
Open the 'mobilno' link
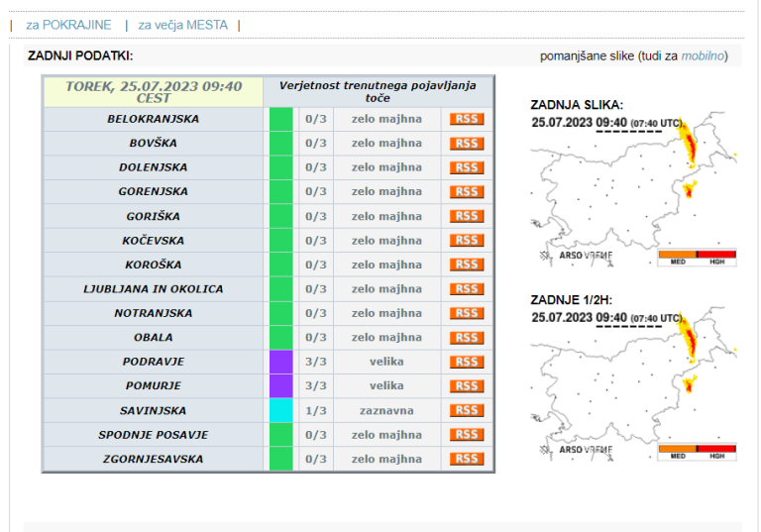tap(702, 55)
